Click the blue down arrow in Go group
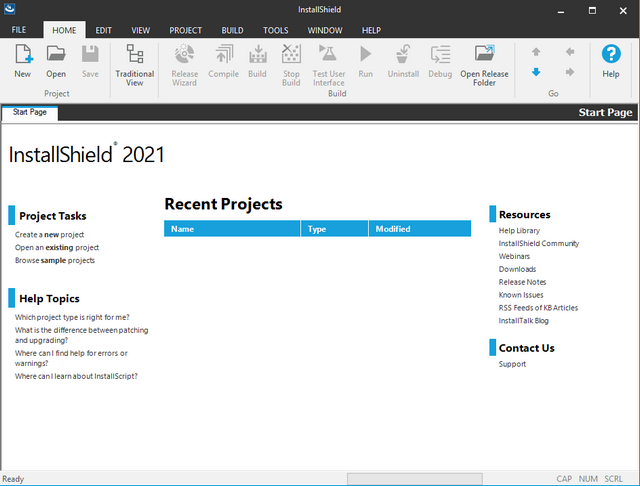 pyautogui.click(x=536, y=72)
